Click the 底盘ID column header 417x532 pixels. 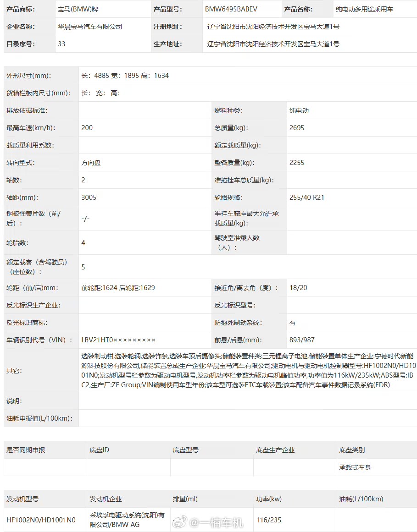click(x=99, y=450)
